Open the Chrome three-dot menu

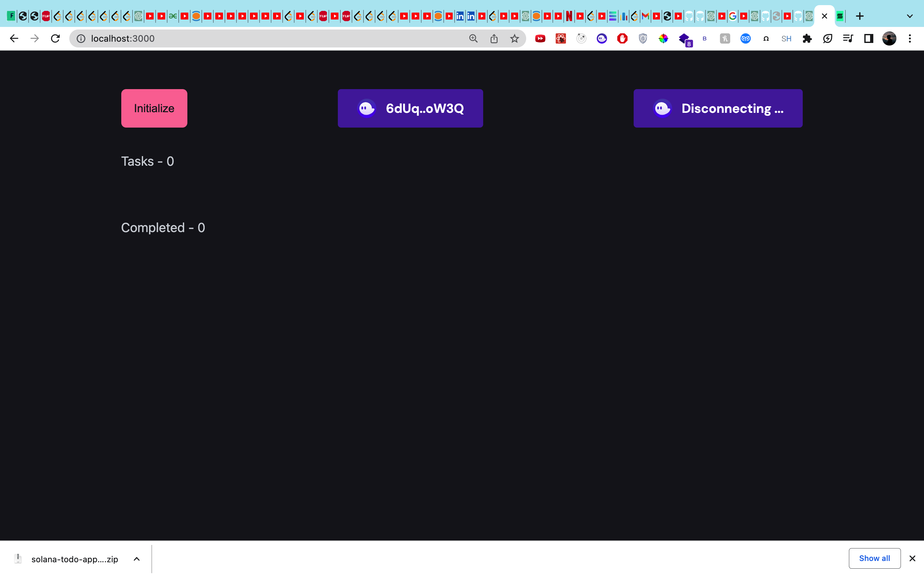[x=910, y=38]
